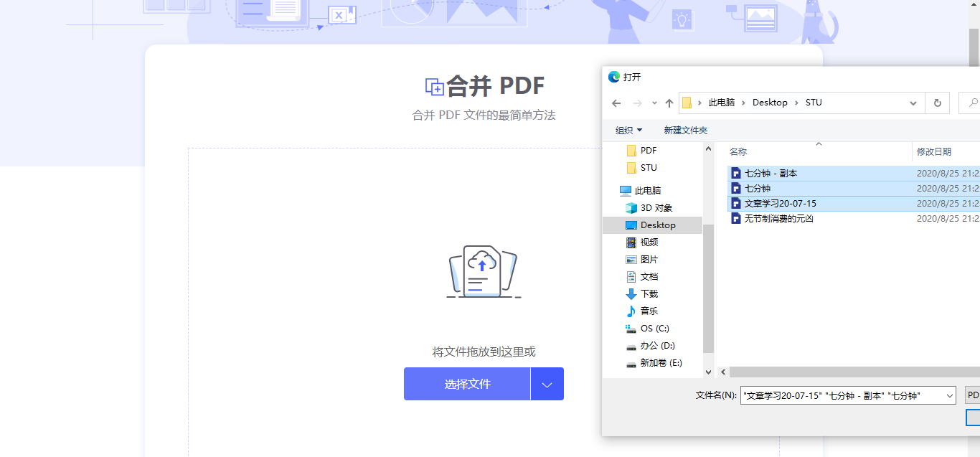Image resolution: width=980 pixels, height=457 pixels.
Task: Click the 选择文件 button
Action: point(467,385)
